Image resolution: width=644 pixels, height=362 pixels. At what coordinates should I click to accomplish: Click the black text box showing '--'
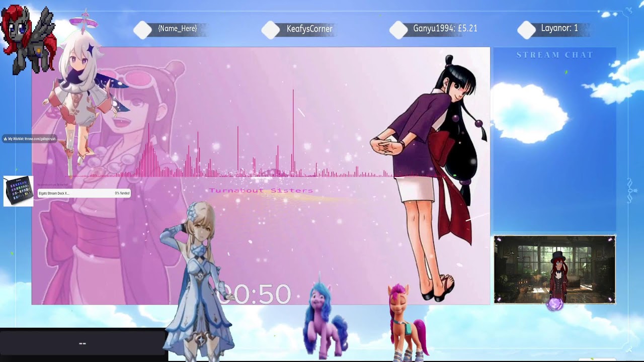click(83, 344)
